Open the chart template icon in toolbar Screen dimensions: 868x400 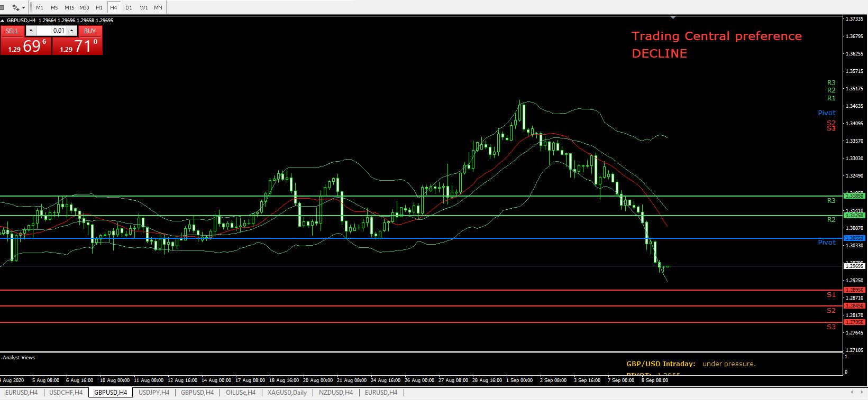click(16, 7)
